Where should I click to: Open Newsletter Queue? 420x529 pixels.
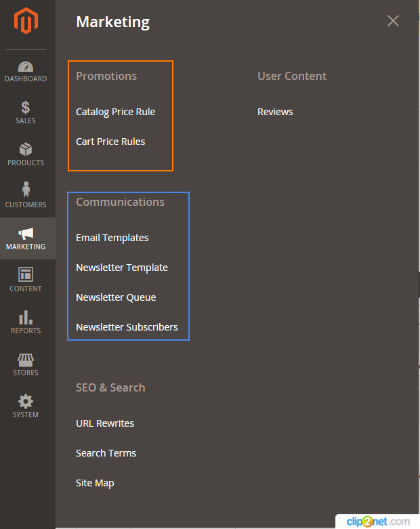116,297
